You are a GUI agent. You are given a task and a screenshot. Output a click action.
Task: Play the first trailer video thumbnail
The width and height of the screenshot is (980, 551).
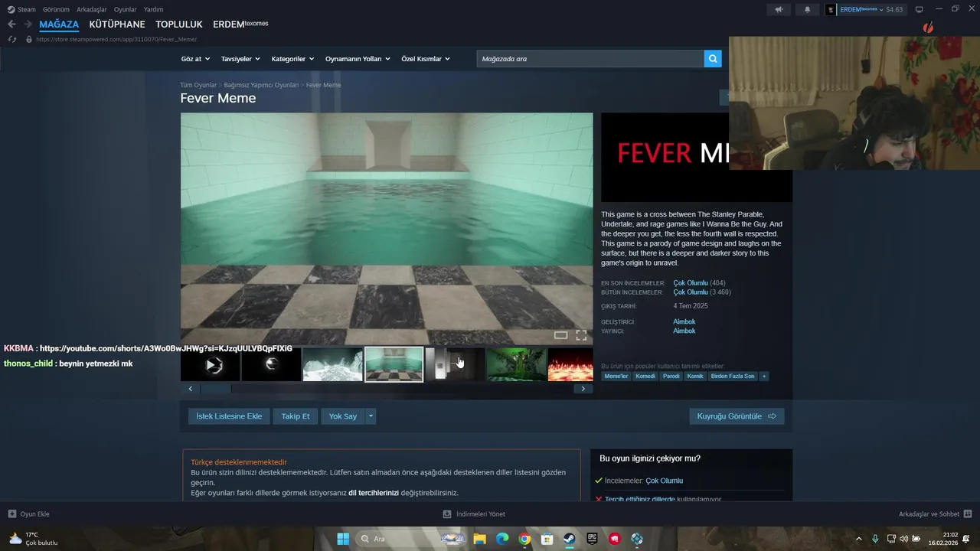pyautogui.click(x=211, y=365)
